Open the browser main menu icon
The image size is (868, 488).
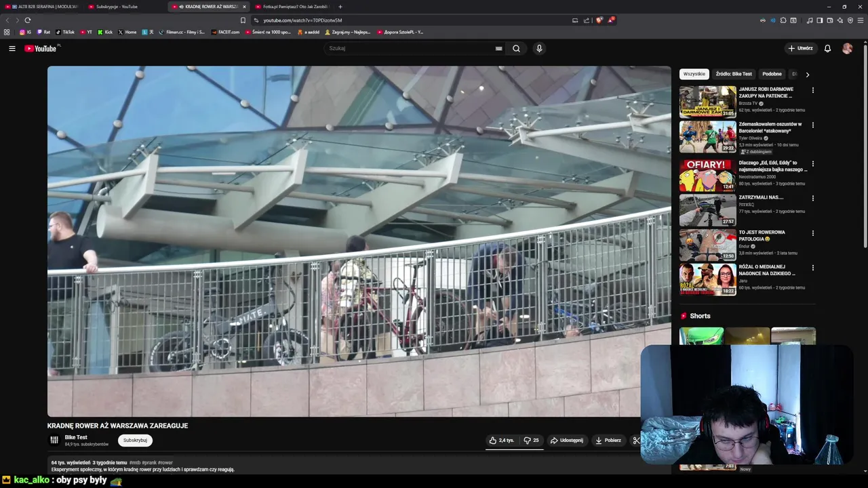tap(861, 20)
